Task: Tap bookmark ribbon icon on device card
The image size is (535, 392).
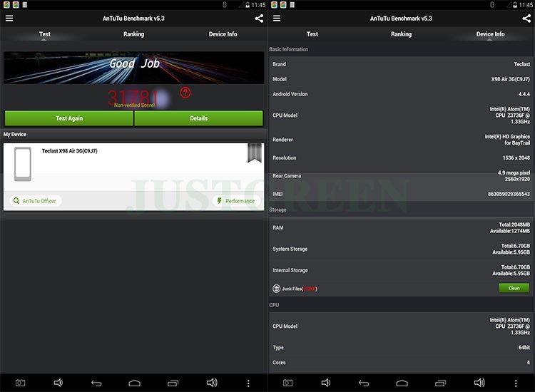Action: click(x=255, y=153)
